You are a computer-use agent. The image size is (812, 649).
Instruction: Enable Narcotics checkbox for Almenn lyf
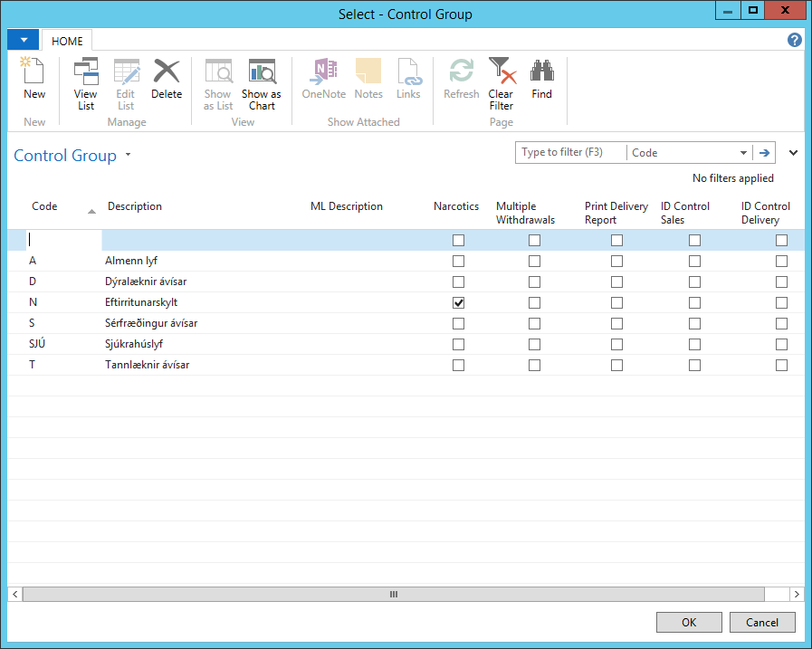(x=459, y=262)
